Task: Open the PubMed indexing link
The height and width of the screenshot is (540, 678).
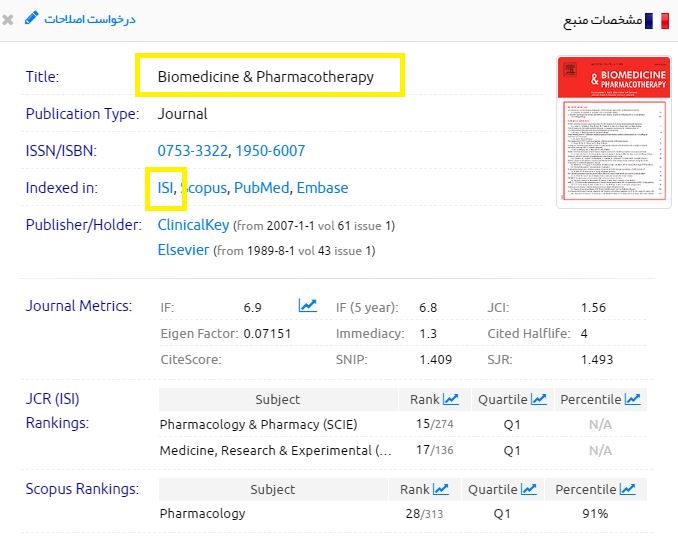Action: [261, 188]
